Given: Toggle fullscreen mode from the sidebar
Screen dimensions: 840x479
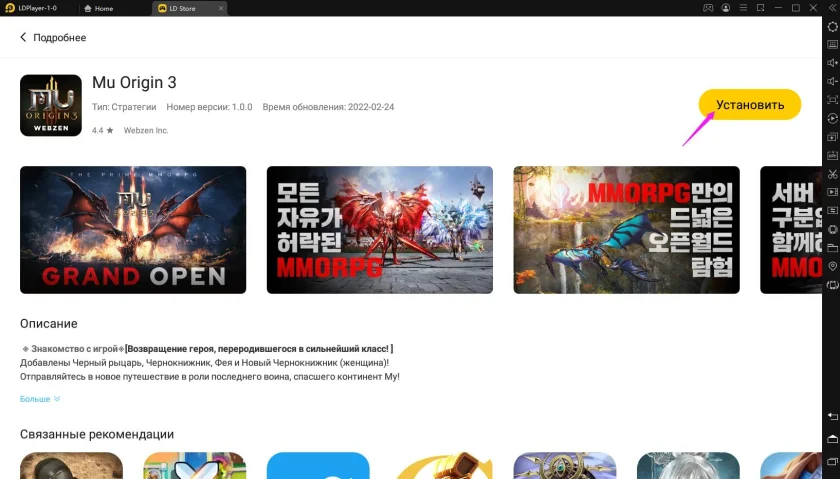Looking at the screenshot, I should pyautogui.click(x=832, y=100).
